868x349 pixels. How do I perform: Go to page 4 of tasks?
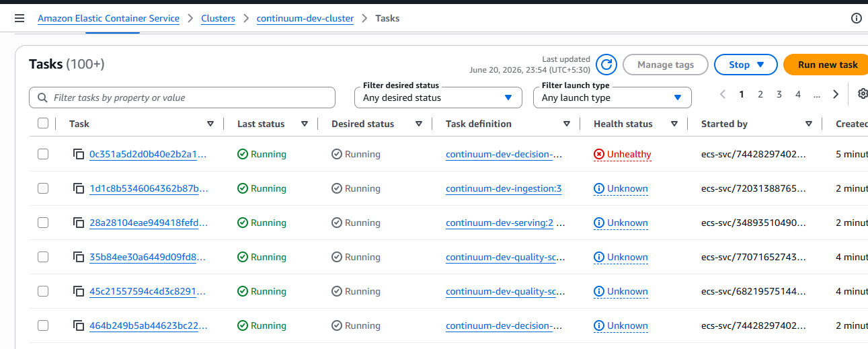click(x=798, y=94)
